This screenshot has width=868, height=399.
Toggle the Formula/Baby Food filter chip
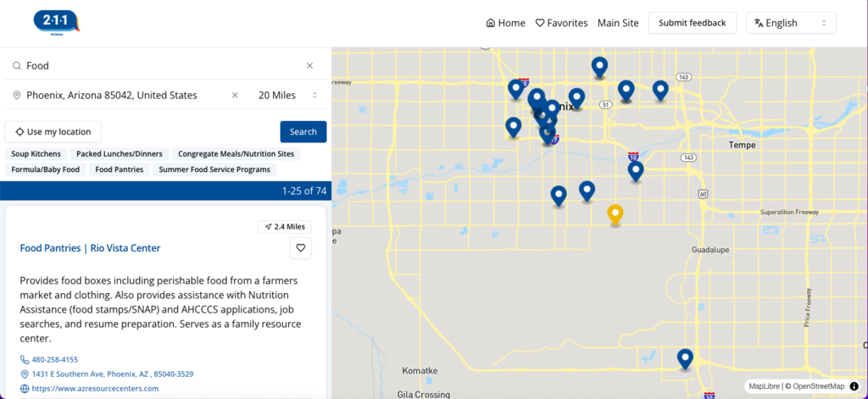pyautogui.click(x=46, y=169)
